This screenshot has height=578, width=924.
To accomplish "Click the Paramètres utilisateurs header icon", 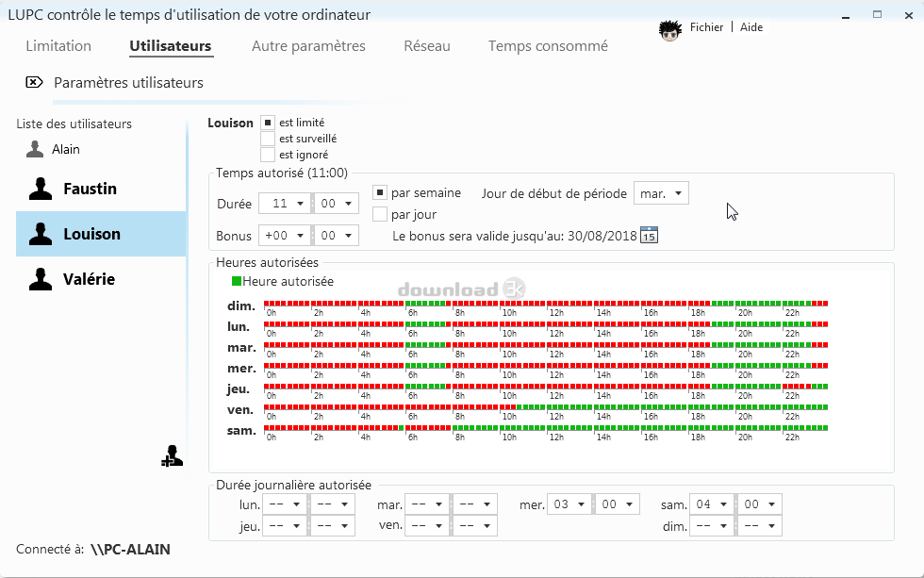I will tap(34, 82).
